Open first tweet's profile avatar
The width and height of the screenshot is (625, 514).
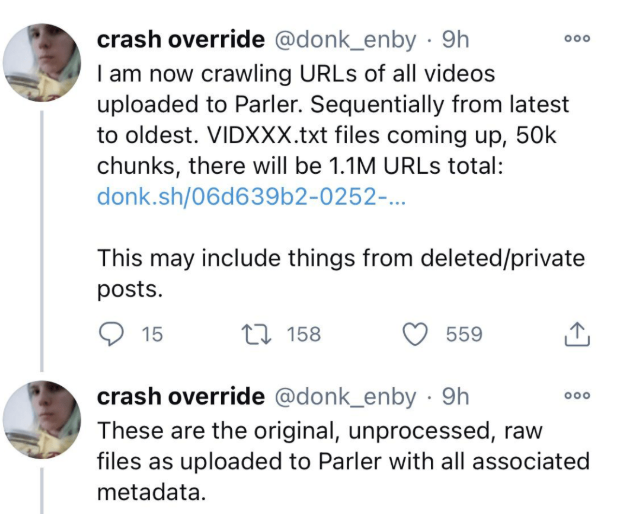pyautogui.click(x=43, y=64)
